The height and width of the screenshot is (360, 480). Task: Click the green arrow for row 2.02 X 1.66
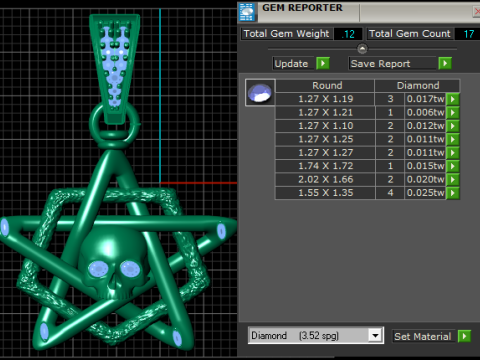click(453, 179)
